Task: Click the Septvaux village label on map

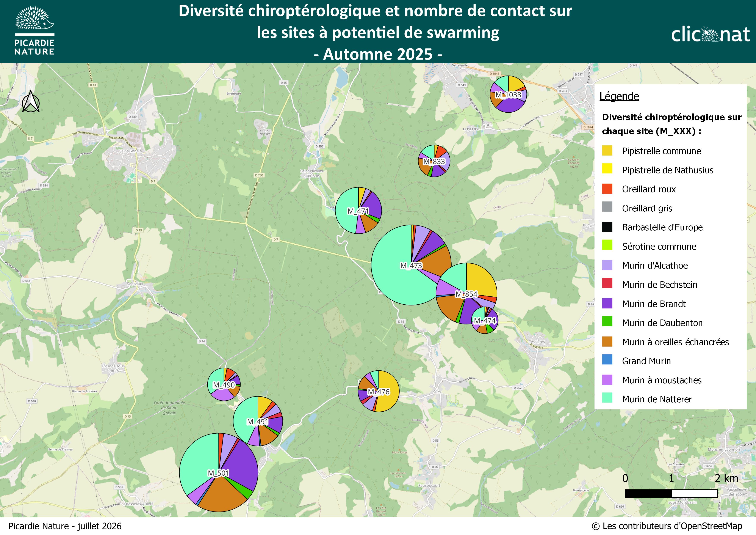Action: click(x=135, y=284)
